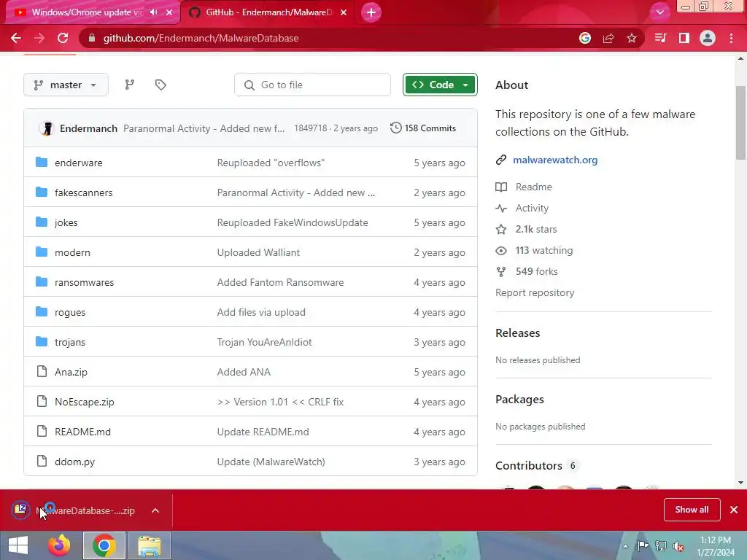Open the Contributors heading link
Image resolution: width=747 pixels, height=560 pixels.
pyautogui.click(x=529, y=466)
